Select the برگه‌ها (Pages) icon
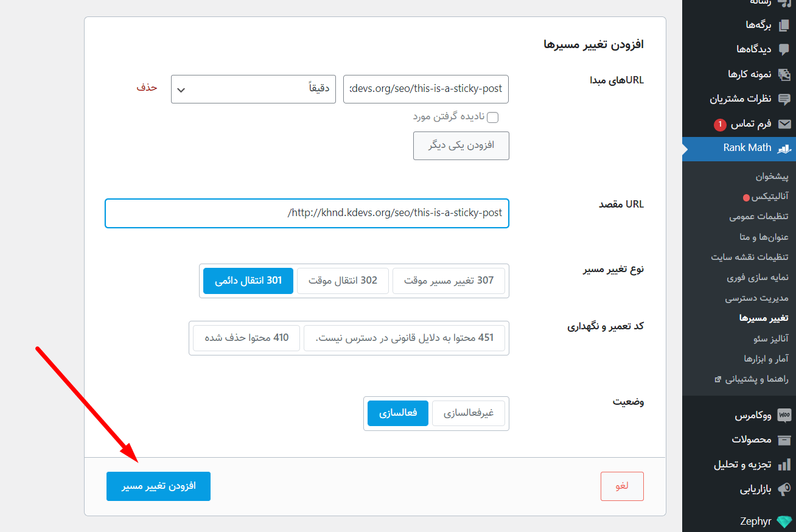The width and height of the screenshot is (796, 532). pyautogui.click(x=786, y=24)
